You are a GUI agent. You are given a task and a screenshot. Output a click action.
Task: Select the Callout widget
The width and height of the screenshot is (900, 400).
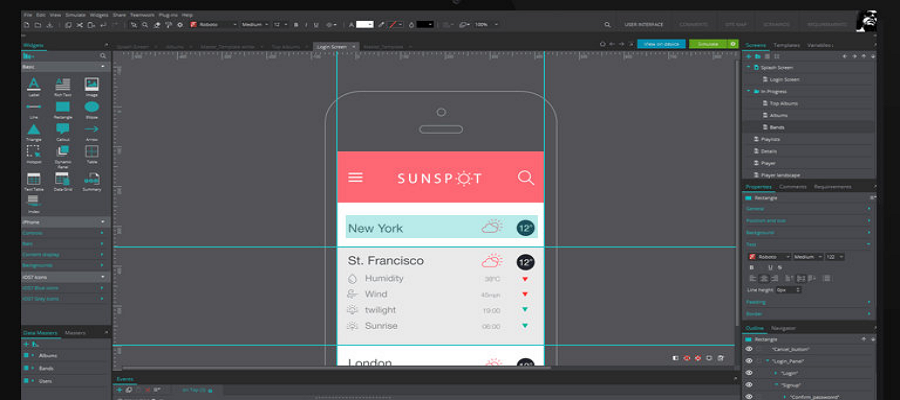point(63,132)
